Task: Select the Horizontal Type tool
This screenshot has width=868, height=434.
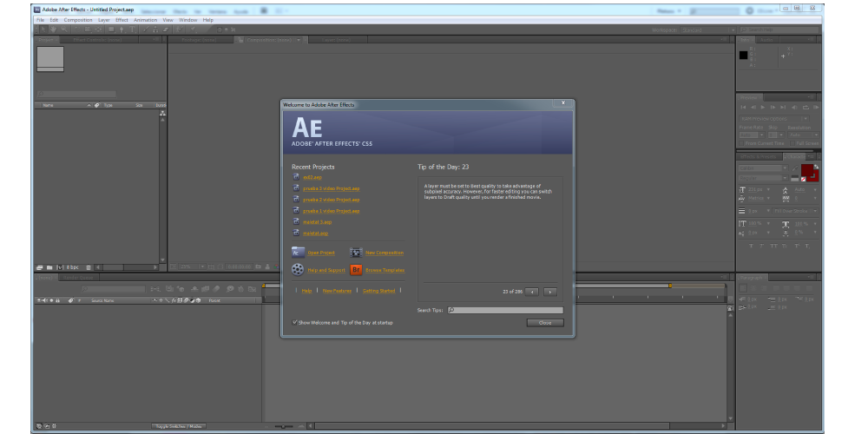Action: 132,30
